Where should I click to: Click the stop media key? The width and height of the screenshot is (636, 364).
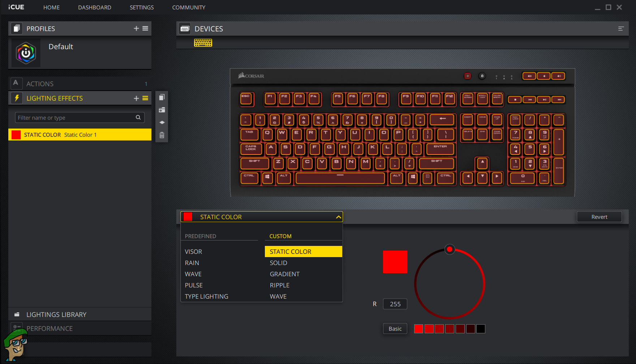coord(515,100)
